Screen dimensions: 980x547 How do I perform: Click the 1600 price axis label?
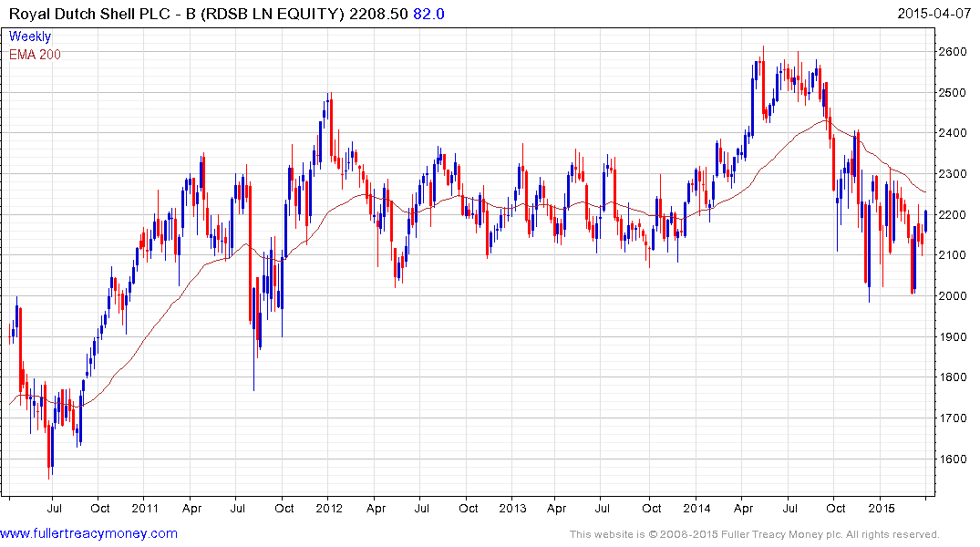coord(953,459)
